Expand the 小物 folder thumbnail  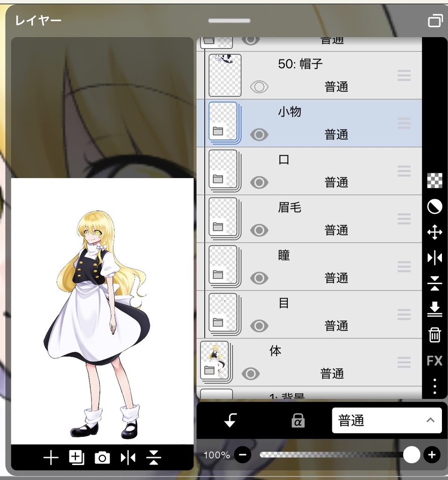pos(224,123)
